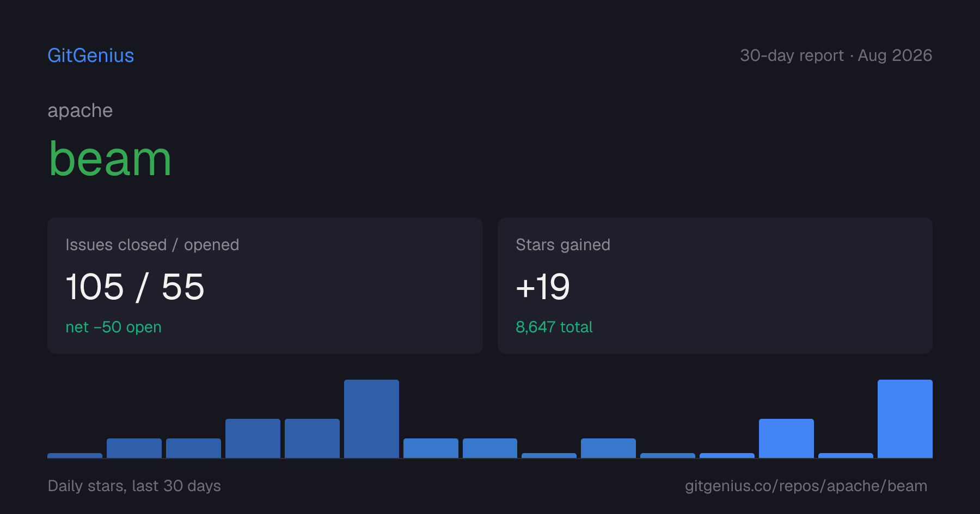The height and width of the screenshot is (514, 980).
Task: Select the tallest dark blue chart bar
Action: pyautogui.click(x=371, y=419)
